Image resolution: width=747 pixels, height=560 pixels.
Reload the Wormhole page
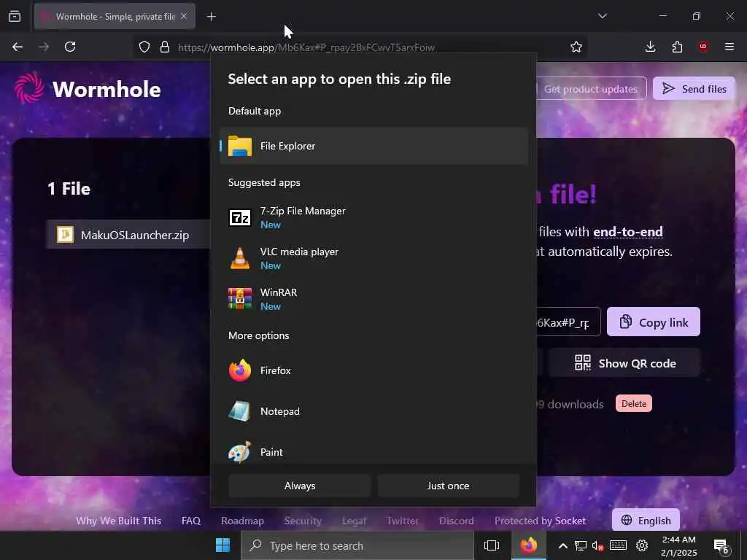tap(70, 47)
